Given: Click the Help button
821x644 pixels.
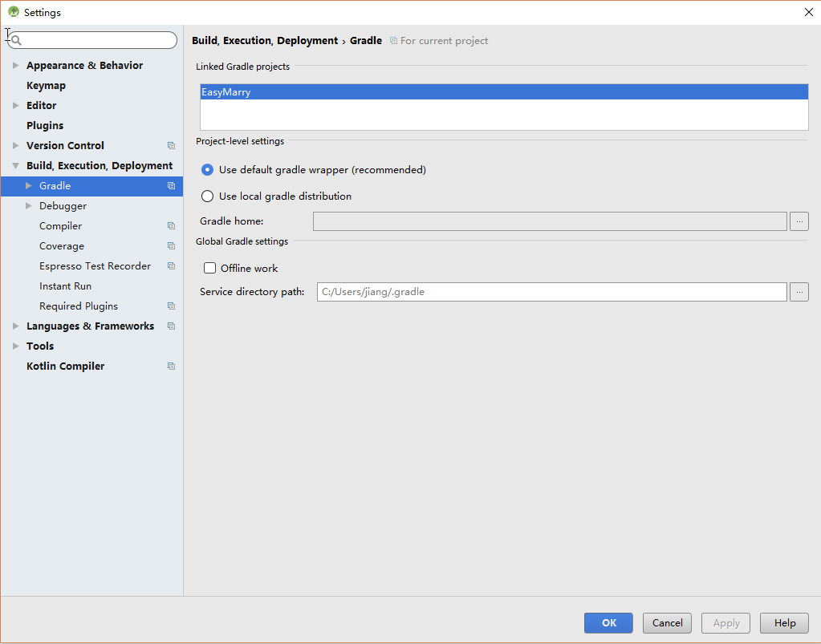Looking at the screenshot, I should click(784, 622).
